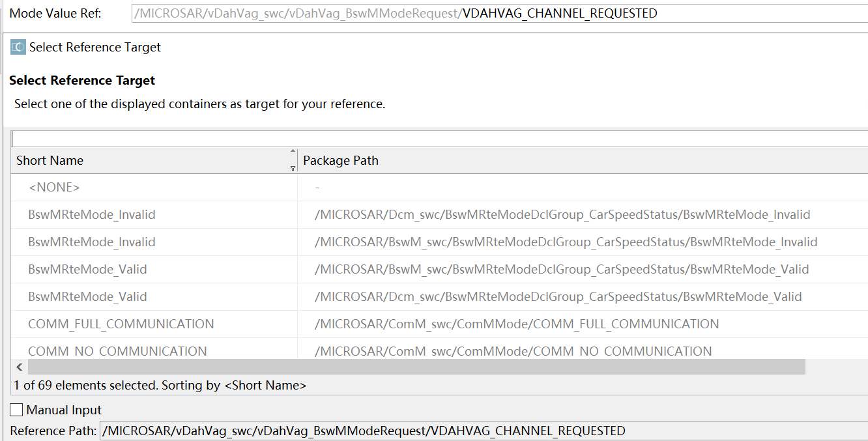Click the Mode Value Ref field

[x=500, y=13]
